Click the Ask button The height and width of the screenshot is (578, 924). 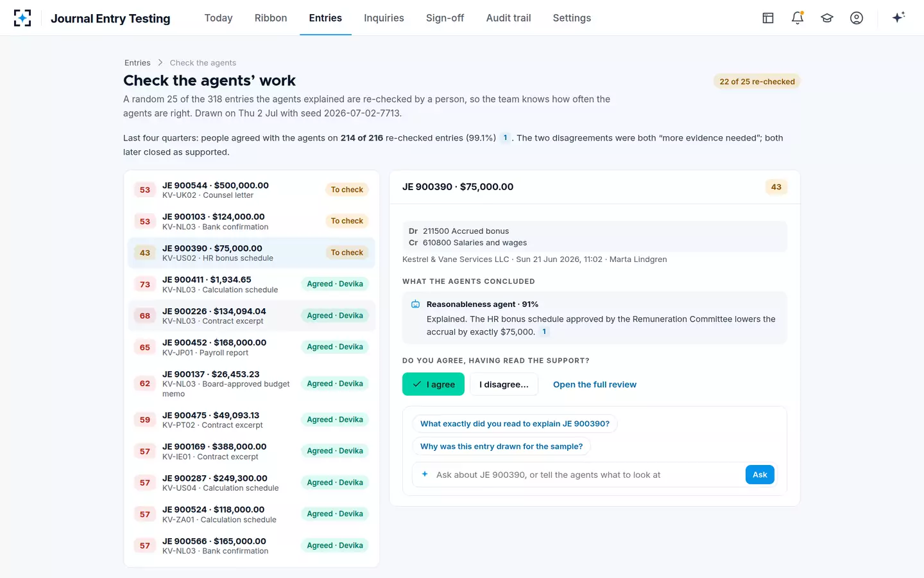760,475
